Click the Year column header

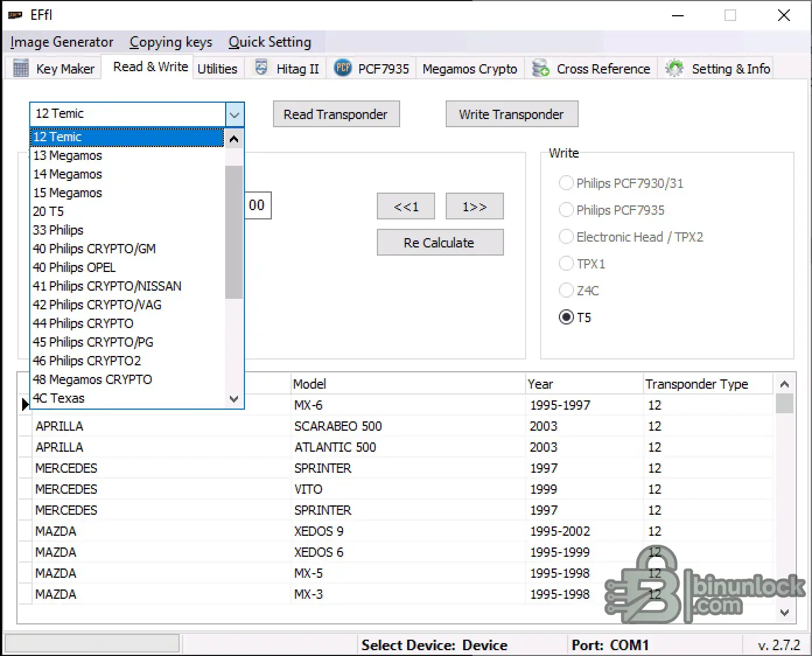(x=584, y=384)
